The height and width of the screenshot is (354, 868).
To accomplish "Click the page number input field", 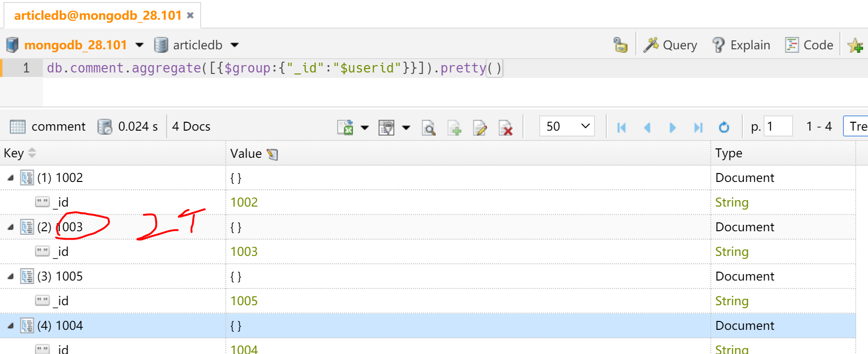I will point(777,127).
